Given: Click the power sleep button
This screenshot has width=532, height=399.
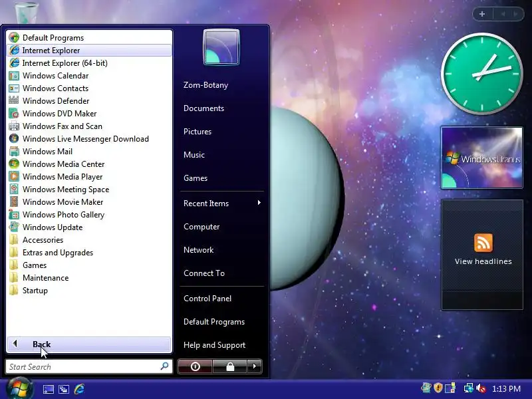Looking at the screenshot, I should coord(195,366).
